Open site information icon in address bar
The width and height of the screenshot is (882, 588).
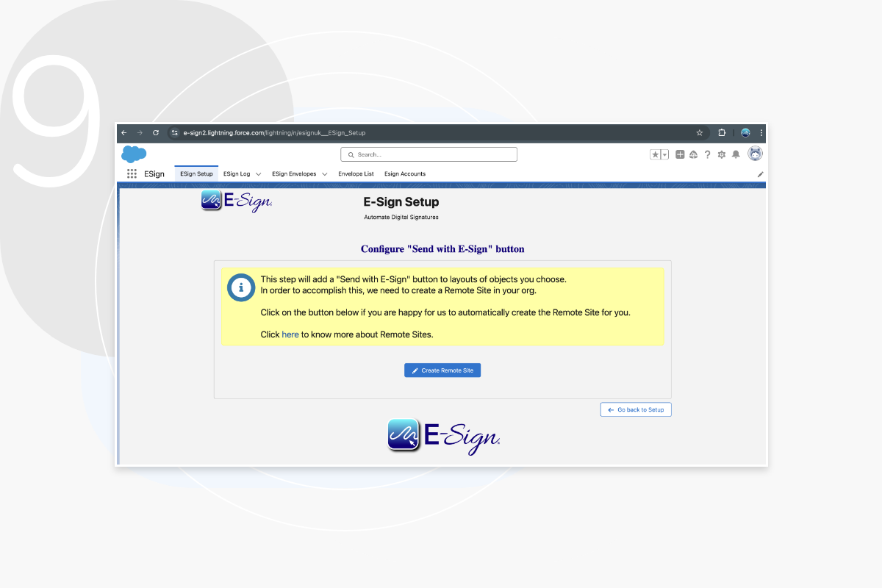(174, 133)
